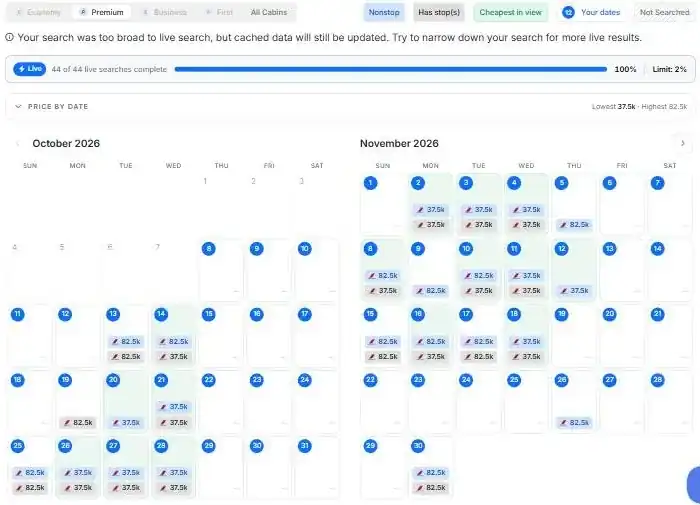
Task: Click the airline icon in November 15's nonstop fare
Action: point(372,342)
